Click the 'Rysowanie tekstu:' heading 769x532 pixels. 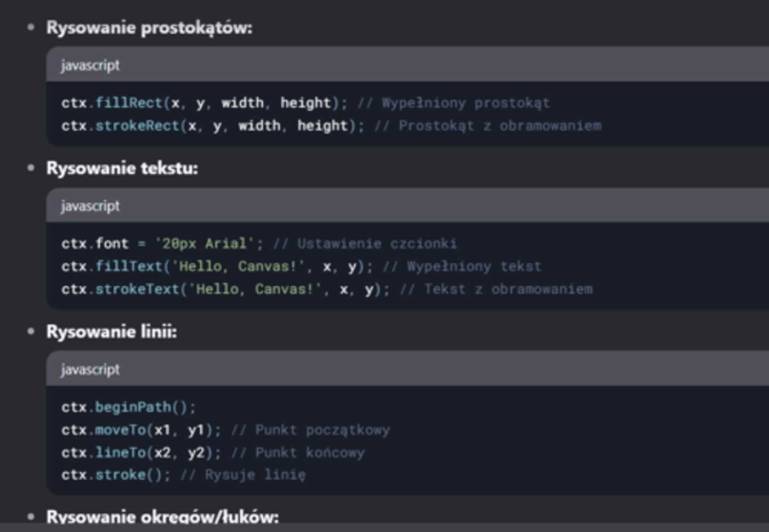pos(122,168)
